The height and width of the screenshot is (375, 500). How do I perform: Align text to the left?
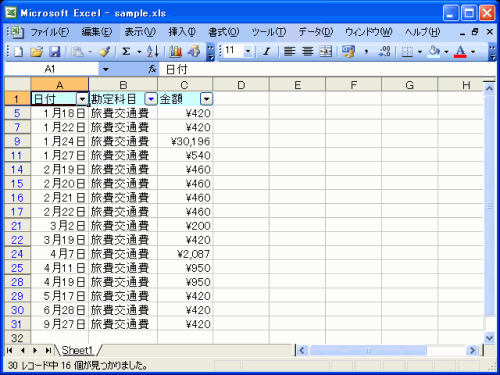(x=289, y=51)
